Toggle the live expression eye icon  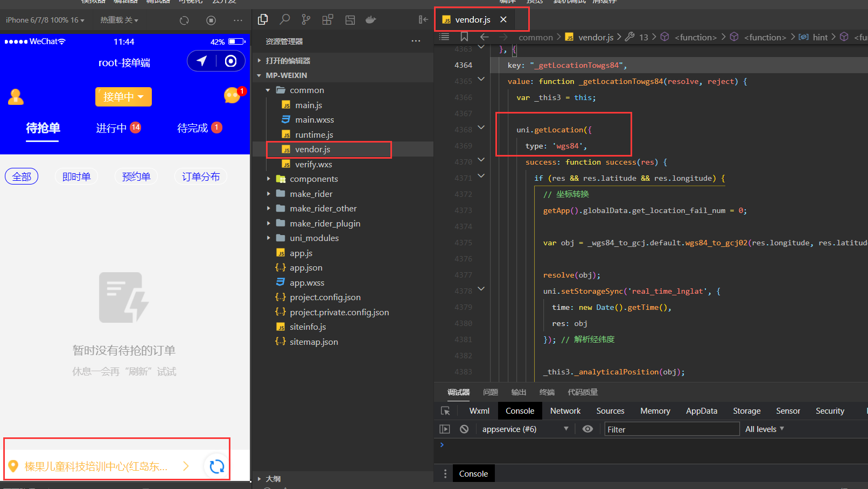coord(587,429)
